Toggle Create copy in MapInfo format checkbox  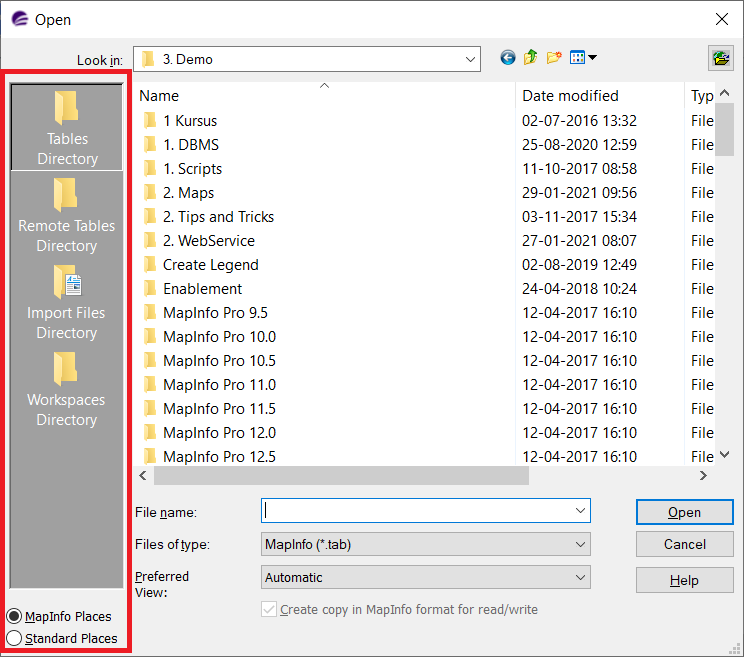269,609
